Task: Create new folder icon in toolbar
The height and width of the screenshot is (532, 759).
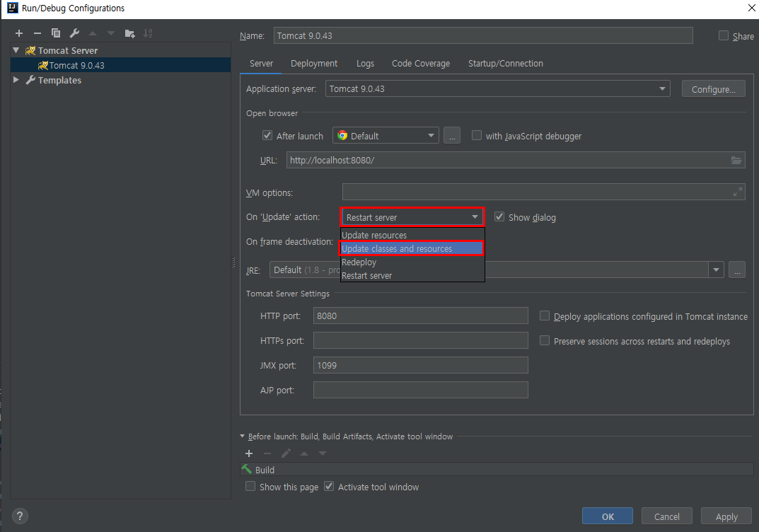Action: [129, 33]
